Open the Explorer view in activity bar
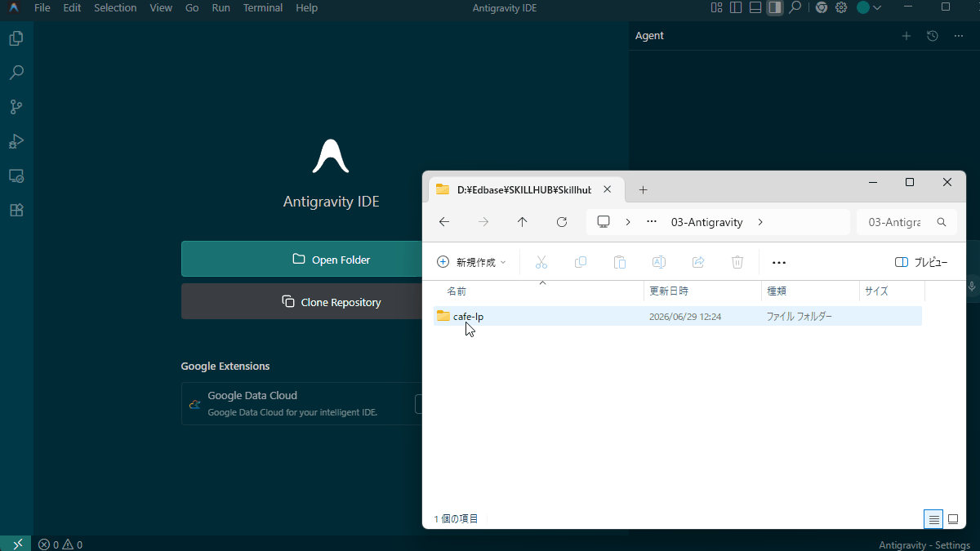980x551 pixels. 16,38
